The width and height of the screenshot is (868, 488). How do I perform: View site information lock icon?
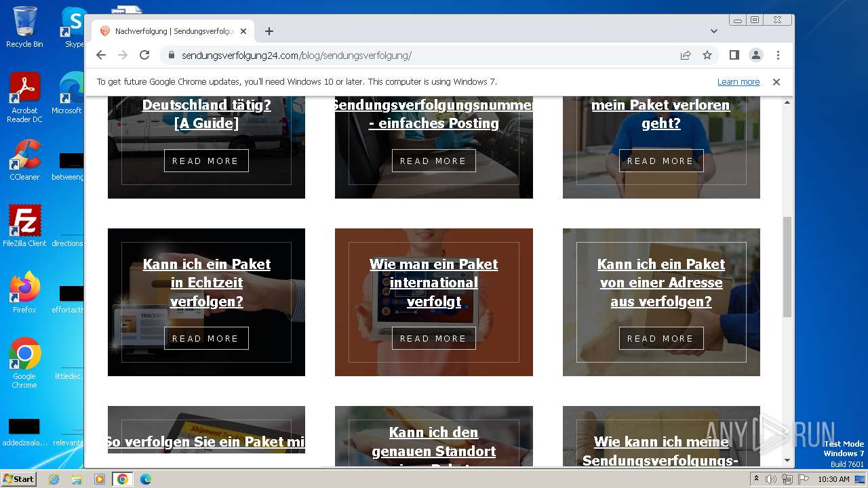click(x=171, y=56)
